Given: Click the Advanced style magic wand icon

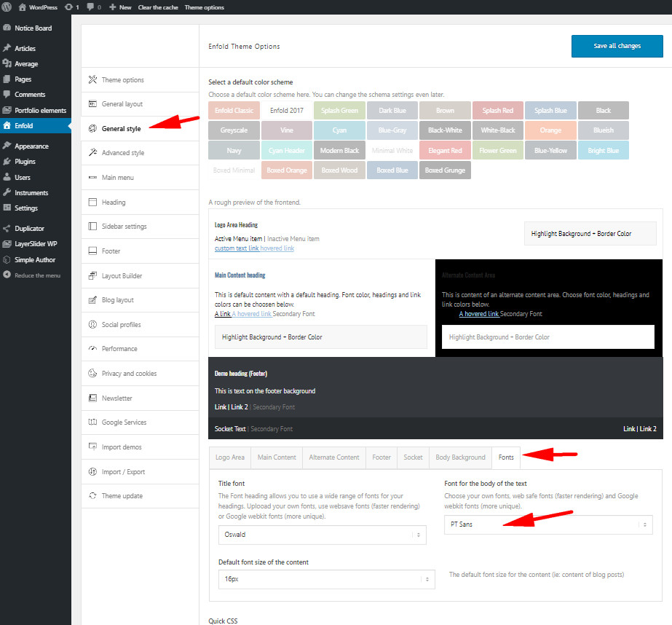Looking at the screenshot, I should tap(92, 152).
